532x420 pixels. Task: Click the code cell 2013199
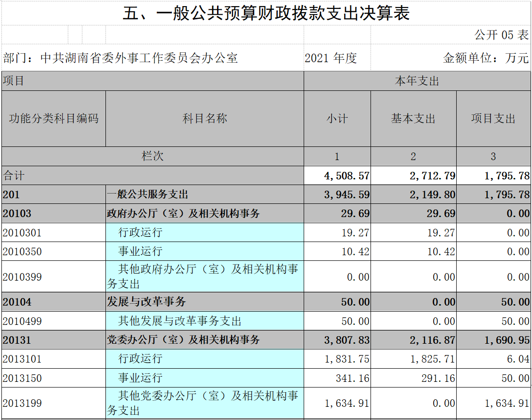(54, 403)
